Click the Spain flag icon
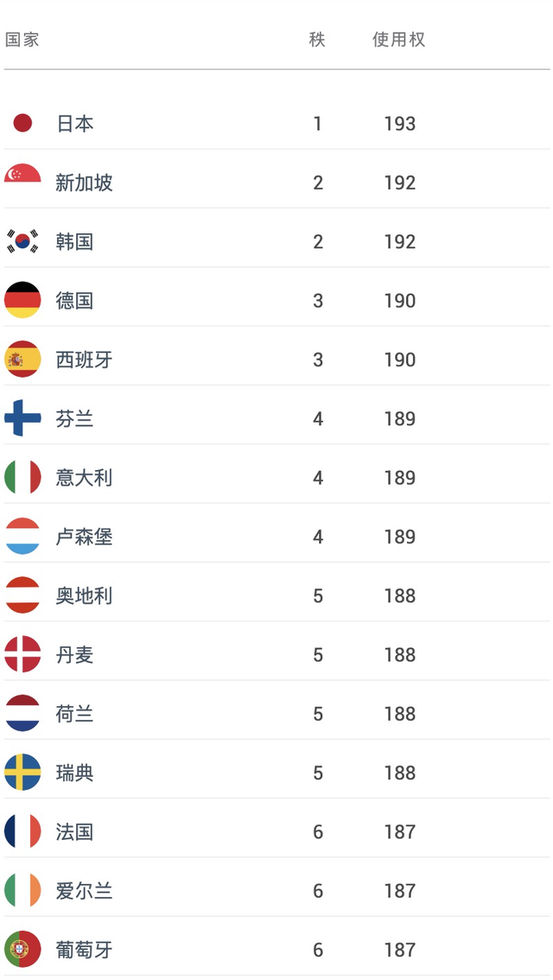Screen dimensions: 553x980 pyautogui.click(x=22, y=360)
